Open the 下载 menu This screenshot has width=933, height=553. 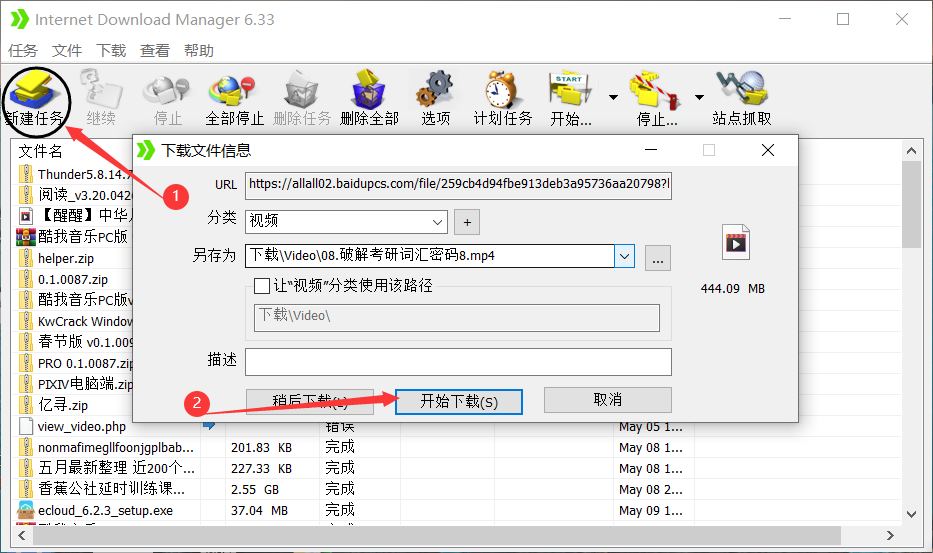point(111,51)
